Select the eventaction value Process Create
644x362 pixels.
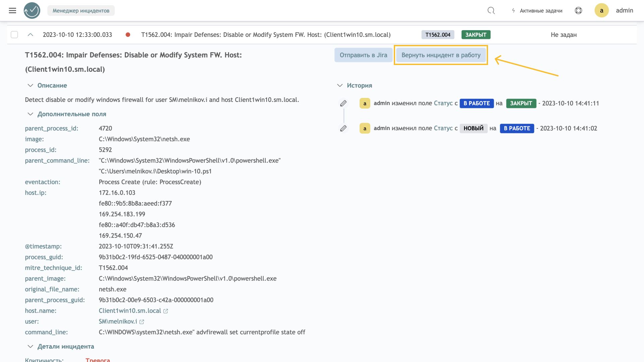[150, 182]
